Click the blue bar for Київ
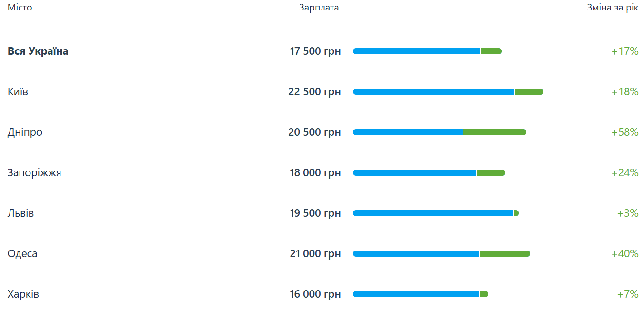Viewport: 644px width, 311px height. 433,91
